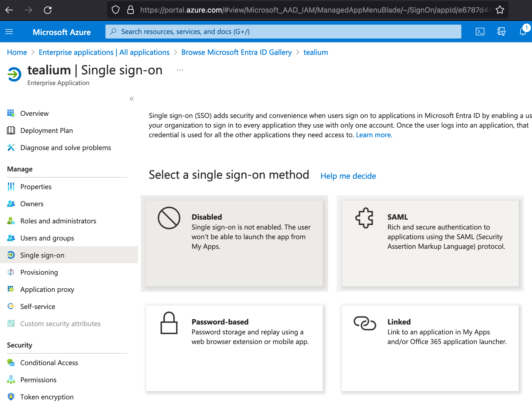
Task: Click the SAML puzzle piece icon
Action: tap(364, 218)
